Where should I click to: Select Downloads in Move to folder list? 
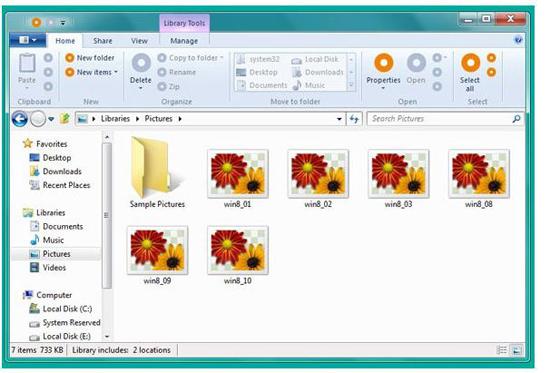pyautogui.click(x=318, y=72)
